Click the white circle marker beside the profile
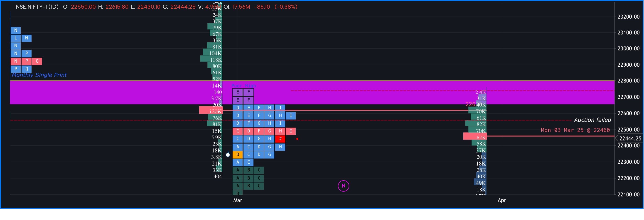 tap(228, 155)
